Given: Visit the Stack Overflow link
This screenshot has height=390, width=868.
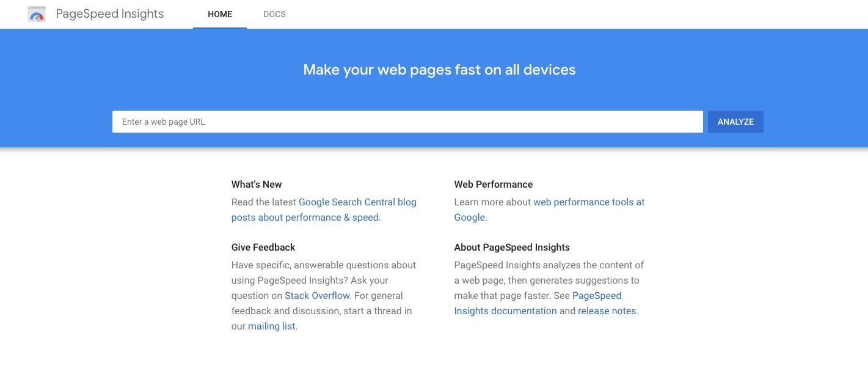Looking at the screenshot, I should click(317, 296).
